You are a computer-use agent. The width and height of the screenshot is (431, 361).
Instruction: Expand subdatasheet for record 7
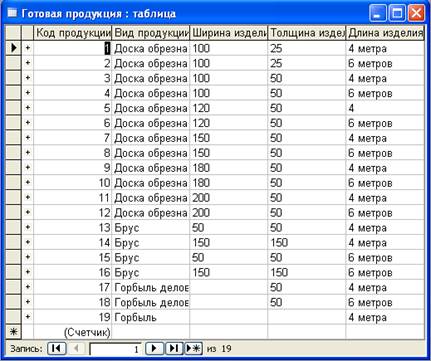tap(28, 138)
